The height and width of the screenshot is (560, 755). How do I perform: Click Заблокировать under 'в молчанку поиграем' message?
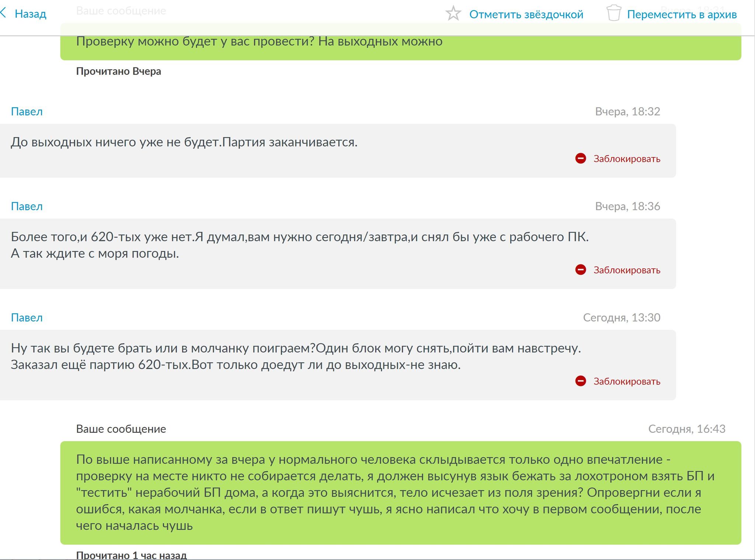click(x=627, y=381)
